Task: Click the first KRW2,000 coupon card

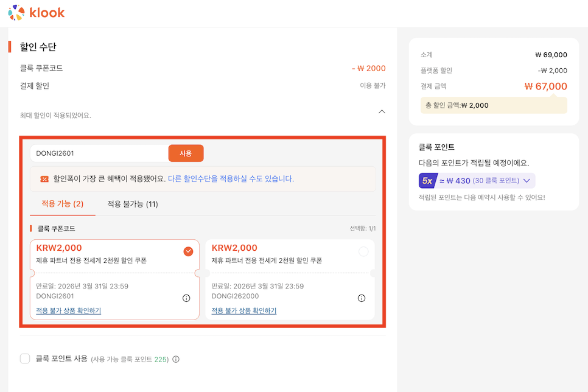Action: (115, 279)
